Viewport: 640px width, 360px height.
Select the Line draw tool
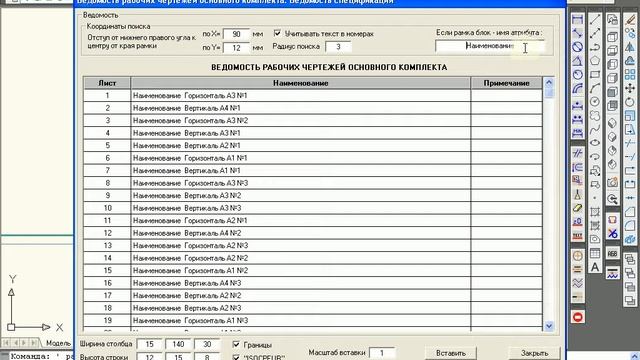tap(595, 19)
